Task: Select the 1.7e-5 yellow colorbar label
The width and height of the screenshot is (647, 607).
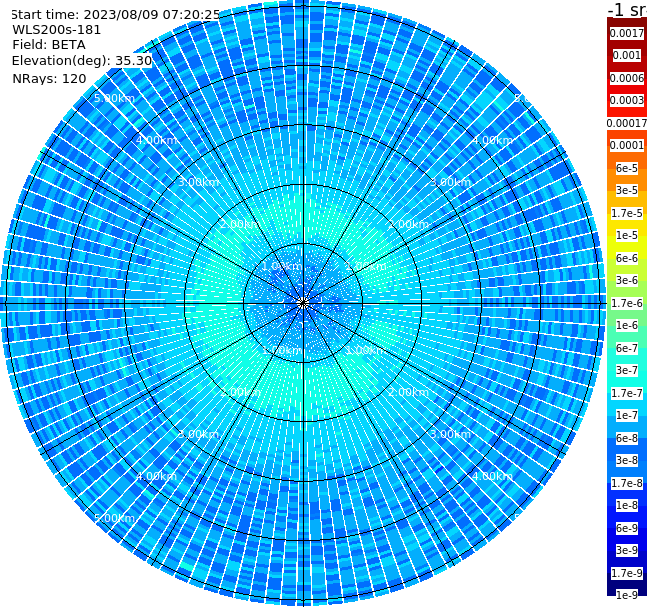Action: coord(626,213)
